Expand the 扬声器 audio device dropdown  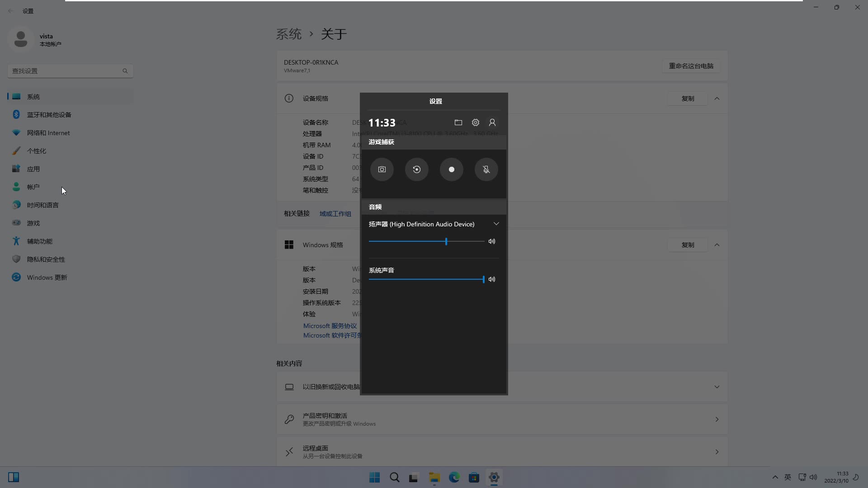click(496, 224)
